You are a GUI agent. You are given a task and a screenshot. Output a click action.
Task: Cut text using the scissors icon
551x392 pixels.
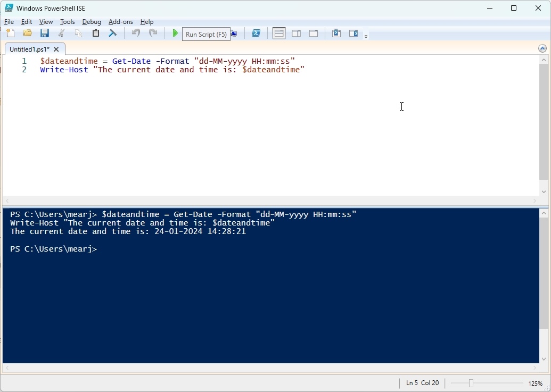coord(61,33)
